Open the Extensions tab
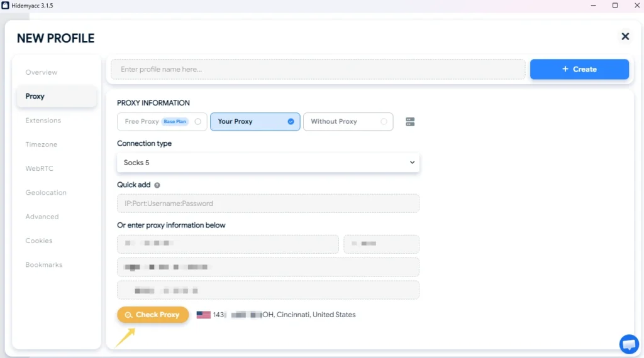Viewport: 644px width, 358px height. [x=43, y=121]
